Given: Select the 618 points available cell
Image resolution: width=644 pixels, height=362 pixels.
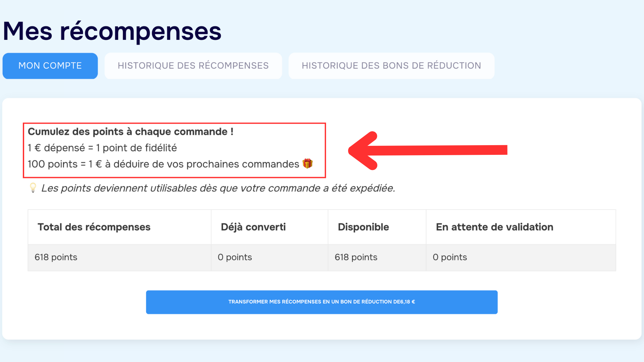Looking at the screenshot, I should (x=377, y=257).
